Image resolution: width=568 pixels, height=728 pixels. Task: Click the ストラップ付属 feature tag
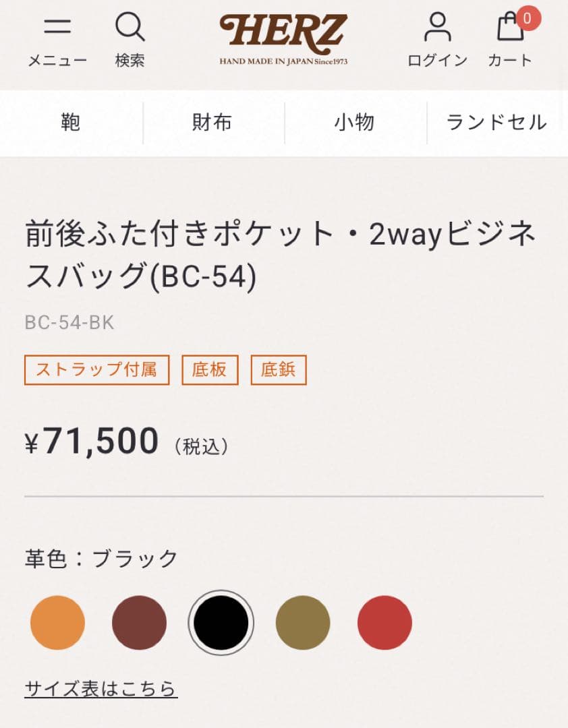tap(96, 369)
